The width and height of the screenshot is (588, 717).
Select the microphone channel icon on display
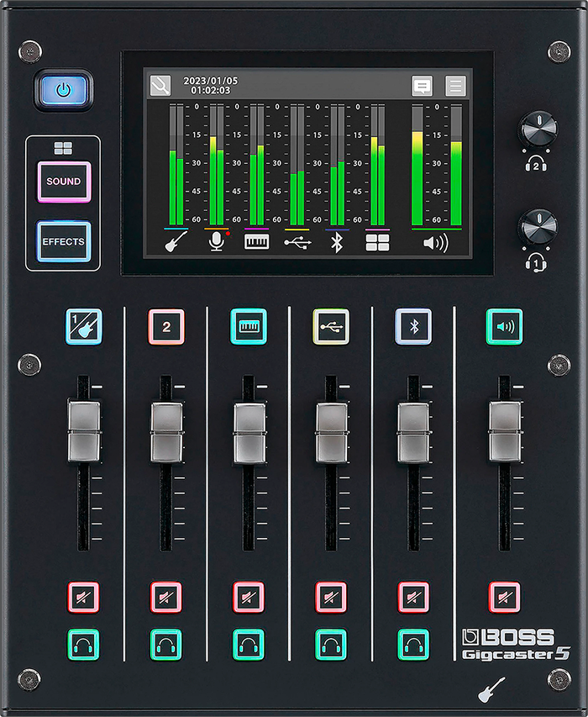[x=217, y=241]
